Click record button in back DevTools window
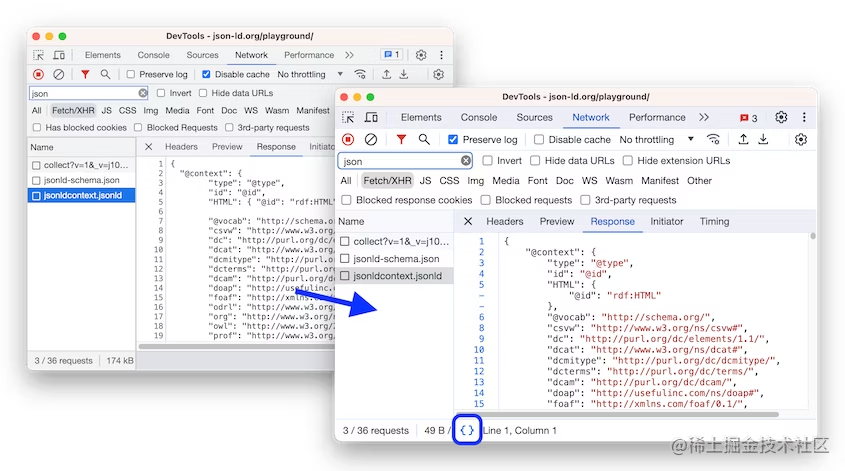Image resolution: width=845 pixels, height=471 pixels. click(x=38, y=74)
